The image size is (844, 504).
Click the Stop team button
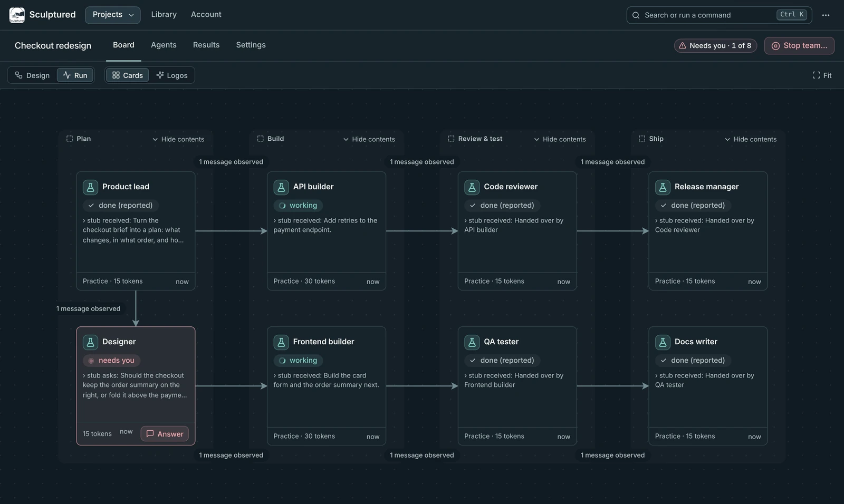[x=799, y=46]
